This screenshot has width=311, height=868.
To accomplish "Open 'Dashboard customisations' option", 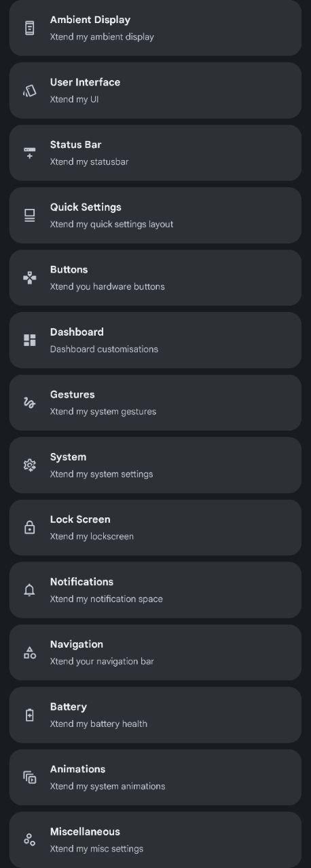I will pos(104,349).
